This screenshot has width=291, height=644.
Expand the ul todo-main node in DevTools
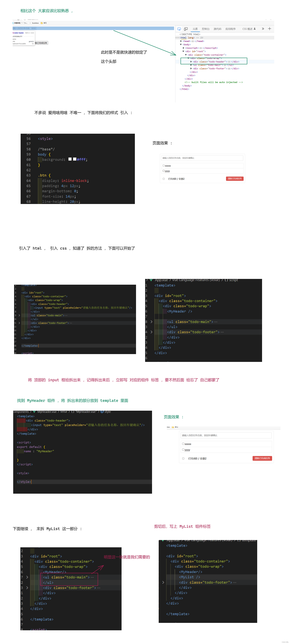191,65
